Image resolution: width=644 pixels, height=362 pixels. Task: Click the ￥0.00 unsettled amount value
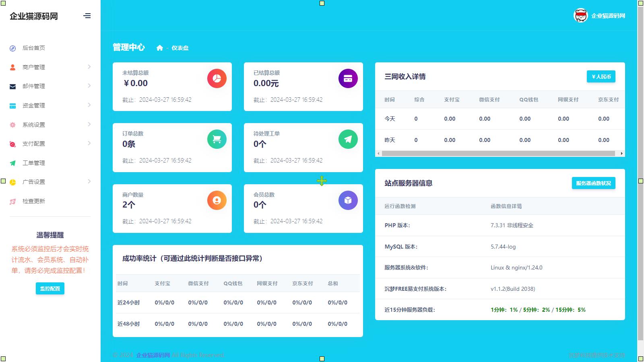coord(136,83)
